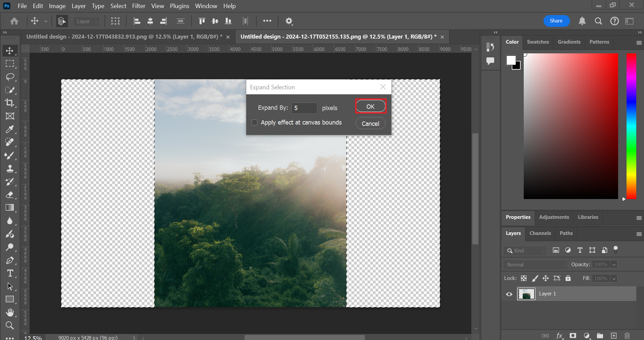Open the notifications bell
Viewport: 644px width, 340px height.
click(582, 21)
